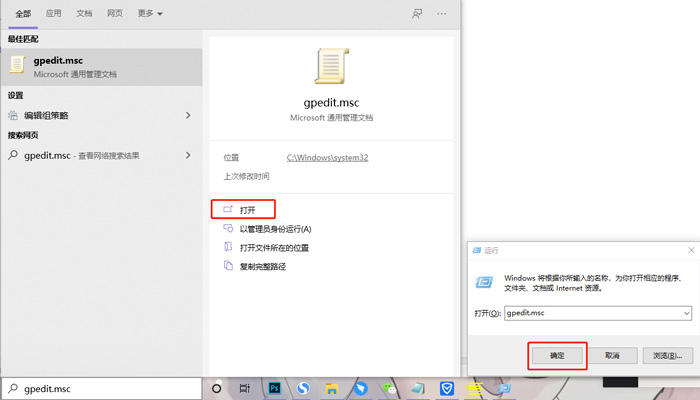Click the Run dialog title bar icon

coord(477,250)
